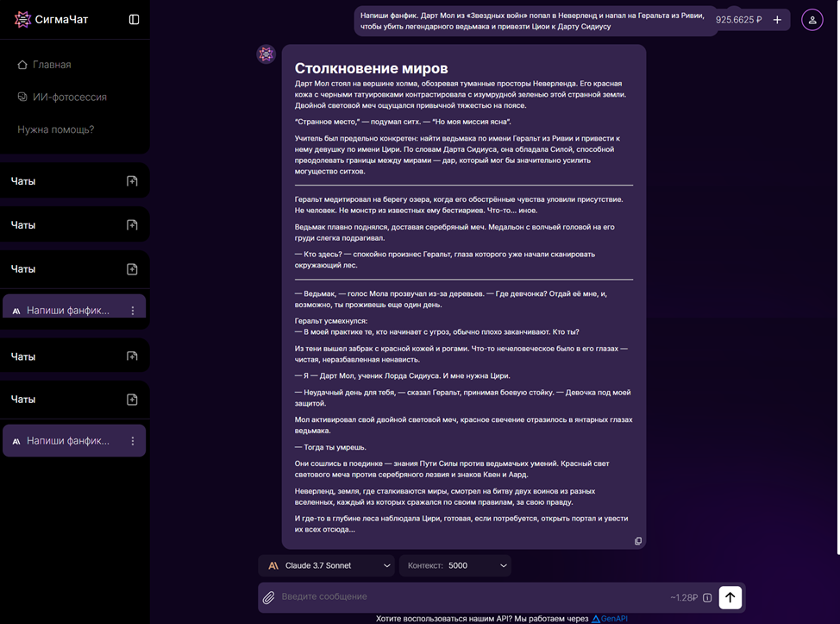Click the user prompt bubble starting Напиши фанфик. Дарт Мол
The height and width of the screenshot is (624, 840).
tap(536, 21)
